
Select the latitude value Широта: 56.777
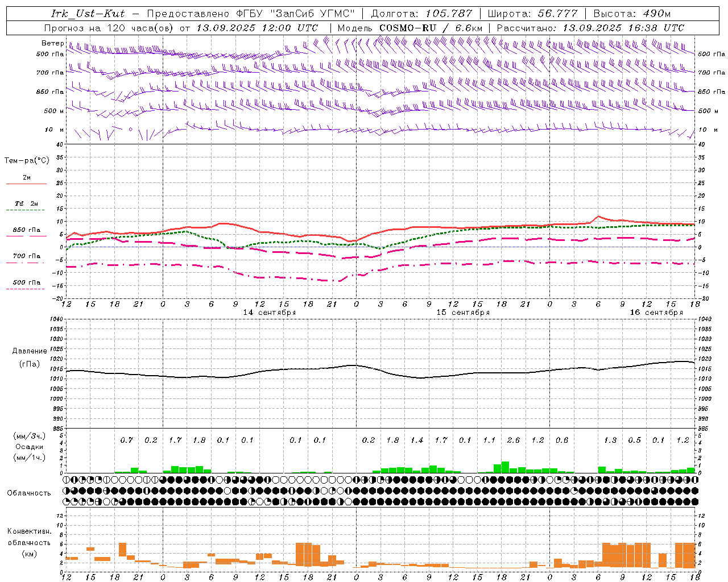pos(533,14)
